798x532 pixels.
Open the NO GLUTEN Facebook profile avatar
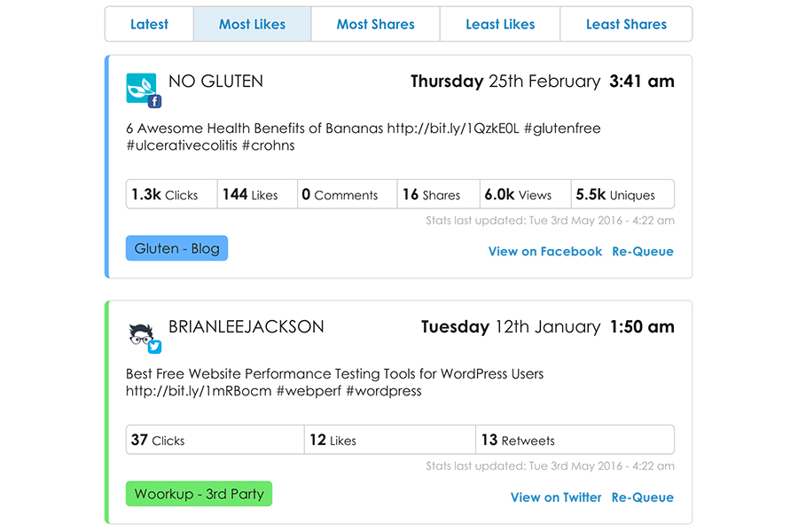click(x=141, y=88)
